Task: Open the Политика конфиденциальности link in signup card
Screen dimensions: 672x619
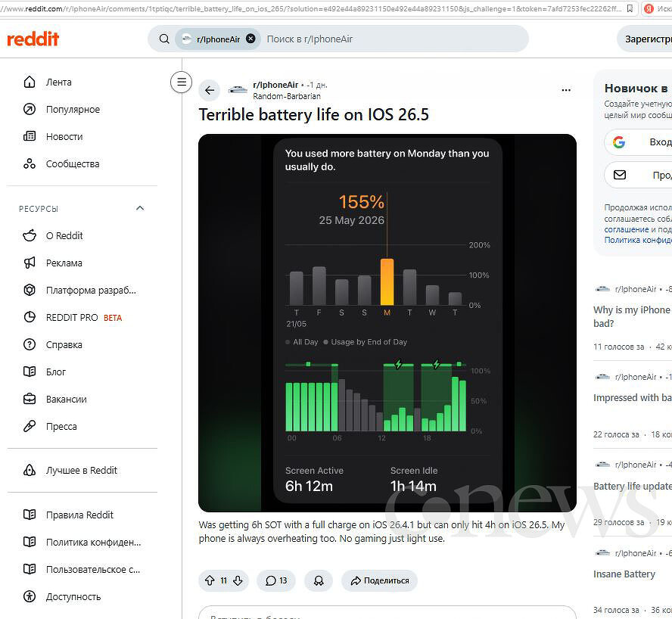Action: (638, 240)
